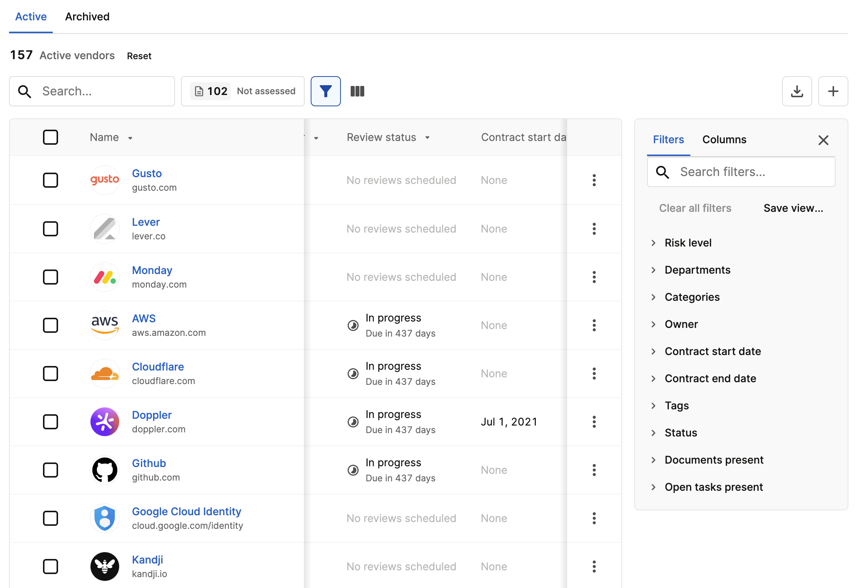The width and height of the screenshot is (868, 588).
Task: Click the Cloudflare logo
Action: tap(105, 374)
